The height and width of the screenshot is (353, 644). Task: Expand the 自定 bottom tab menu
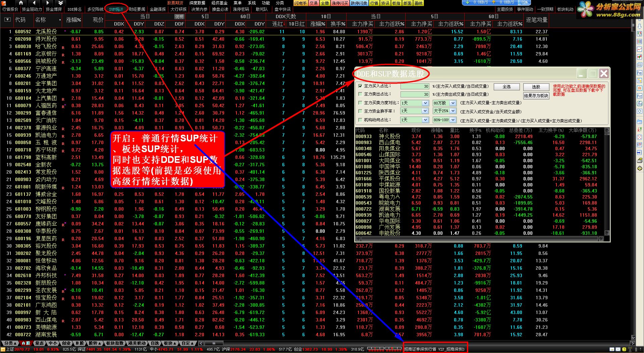click(188, 343)
